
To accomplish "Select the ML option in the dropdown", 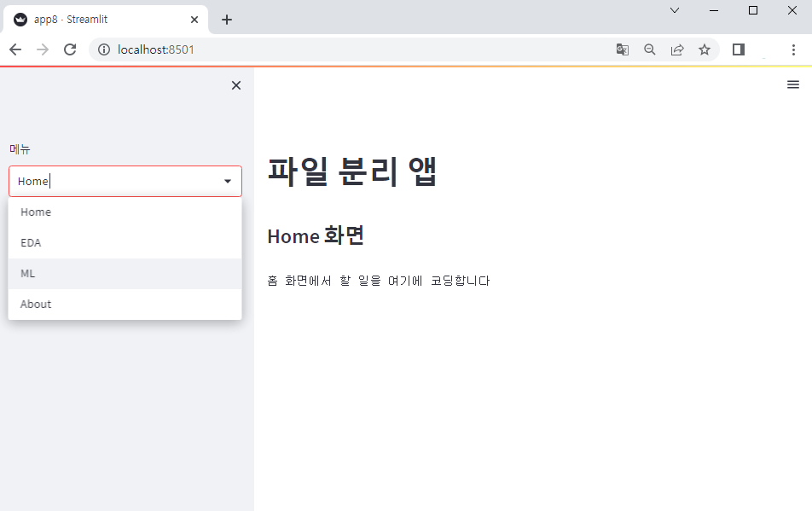I will click(125, 273).
